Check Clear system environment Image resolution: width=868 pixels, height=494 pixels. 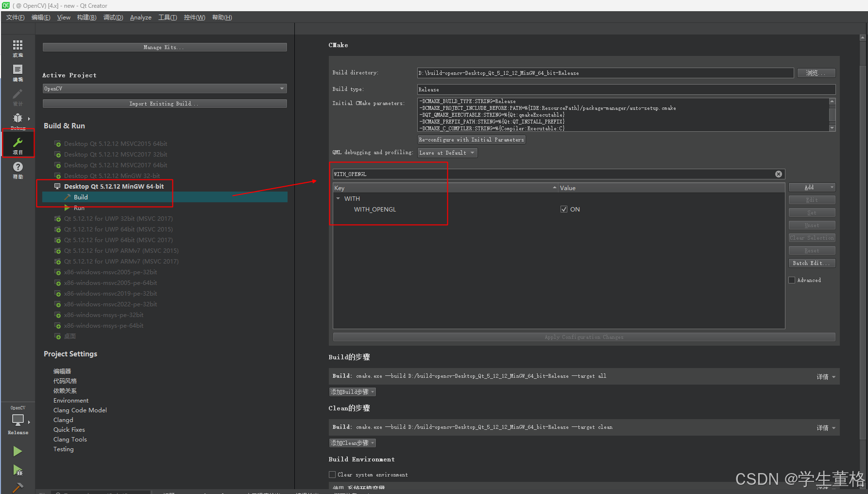(332, 475)
